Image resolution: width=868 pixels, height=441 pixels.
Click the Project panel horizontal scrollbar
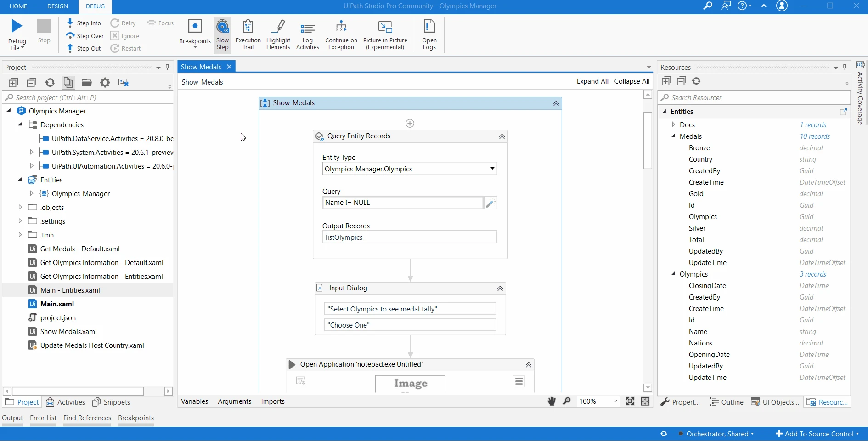(78, 391)
